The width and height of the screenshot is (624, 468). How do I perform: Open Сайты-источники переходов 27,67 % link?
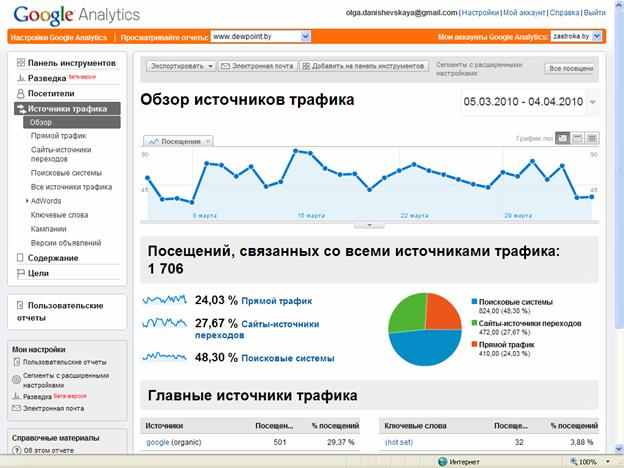coord(257,330)
